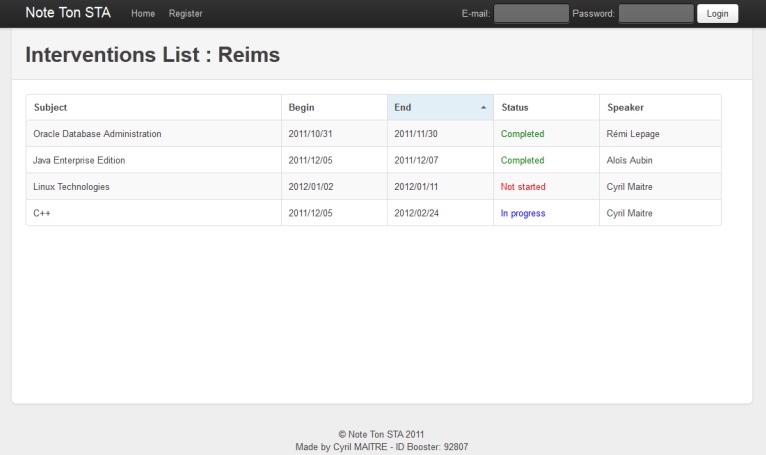This screenshot has height=455, width=766.
Task: Select Oracle Database Administration subject
Action: (97, 134)
